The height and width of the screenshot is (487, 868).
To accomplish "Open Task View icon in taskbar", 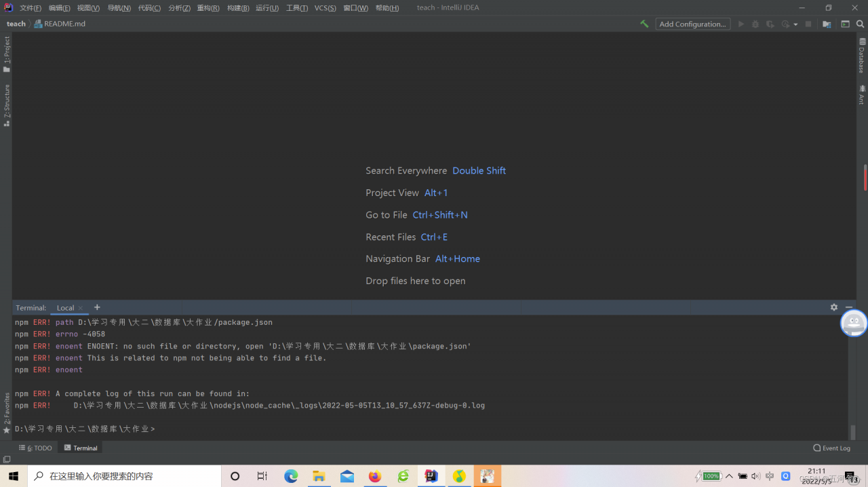I will click(262, 476).
